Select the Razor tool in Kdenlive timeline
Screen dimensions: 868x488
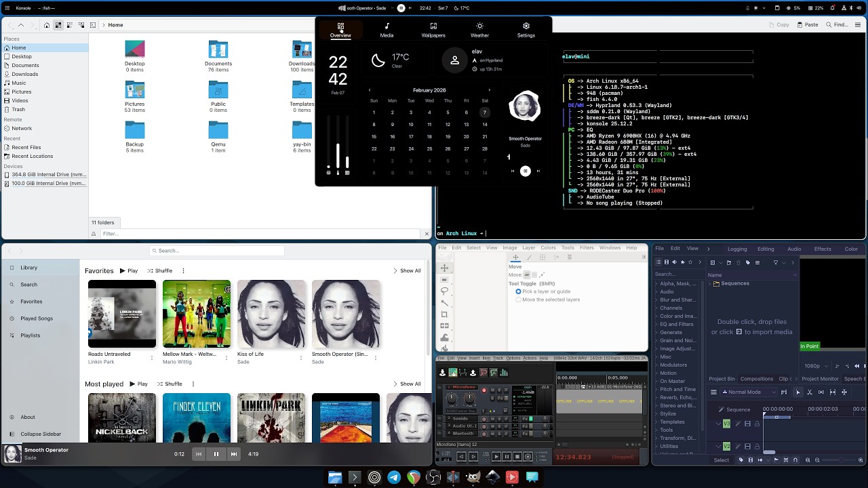pyautogui.click(x=810, y=392)
